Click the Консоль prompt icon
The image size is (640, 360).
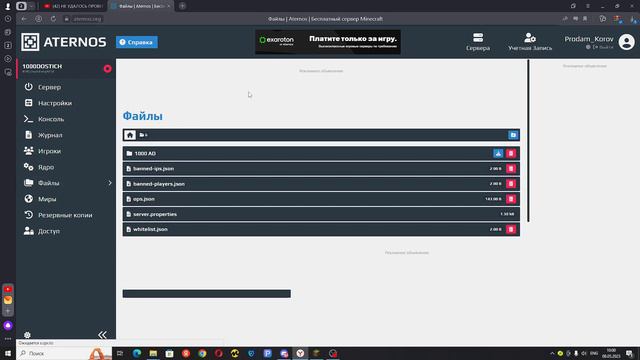[28, 119]
